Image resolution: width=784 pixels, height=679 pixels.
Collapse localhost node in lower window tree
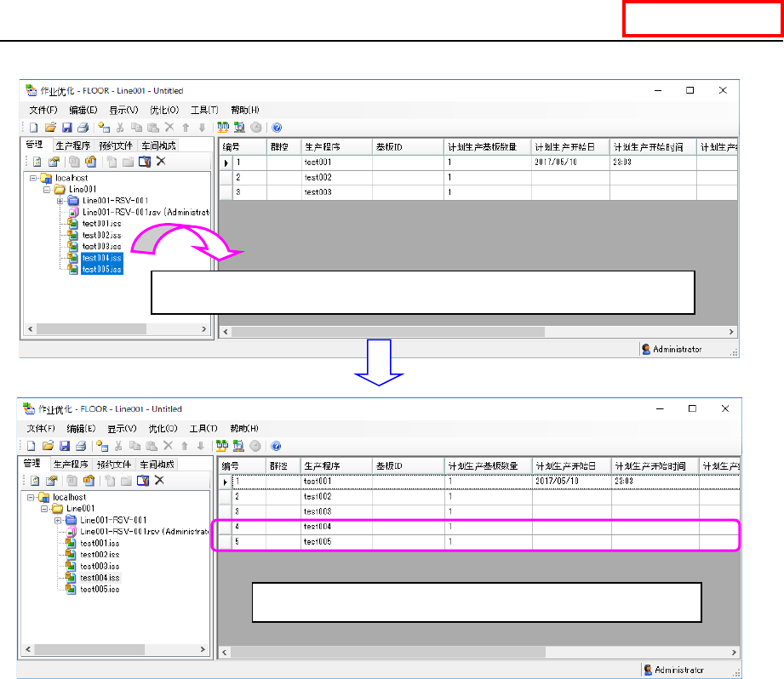[x=31, y=497]
